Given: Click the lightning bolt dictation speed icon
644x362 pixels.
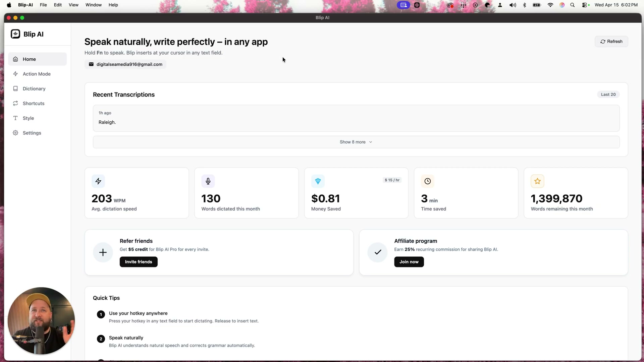Looking at the screenshot, I should (98, 181).
